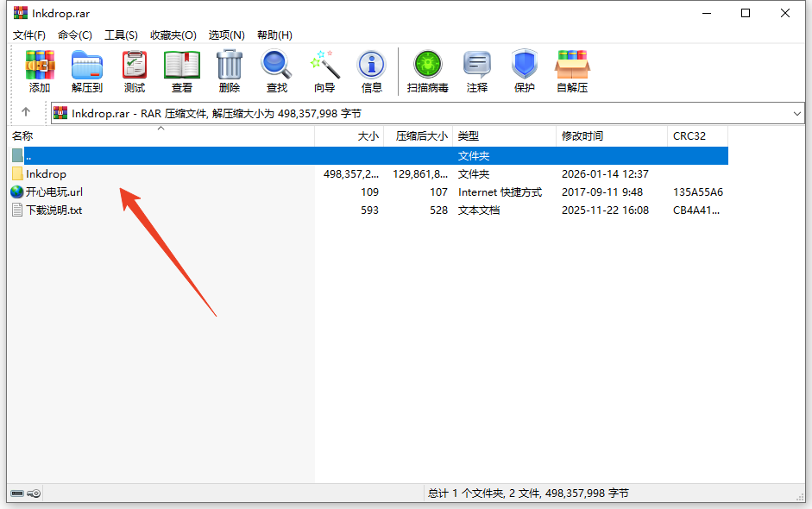The image size is (812, 509).
Task: Select the 下载说明.txt file
Action: click(54, 211)
